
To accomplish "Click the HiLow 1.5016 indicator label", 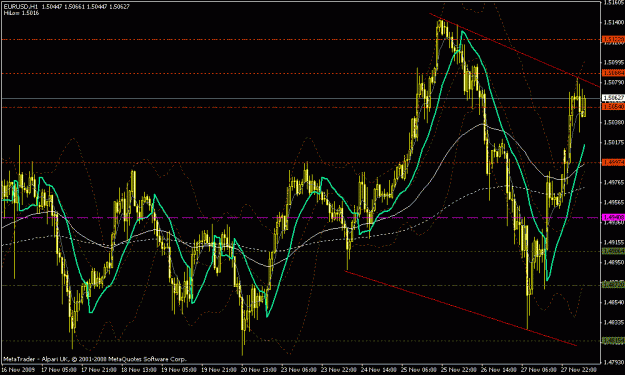I will (x=21, y=13).
